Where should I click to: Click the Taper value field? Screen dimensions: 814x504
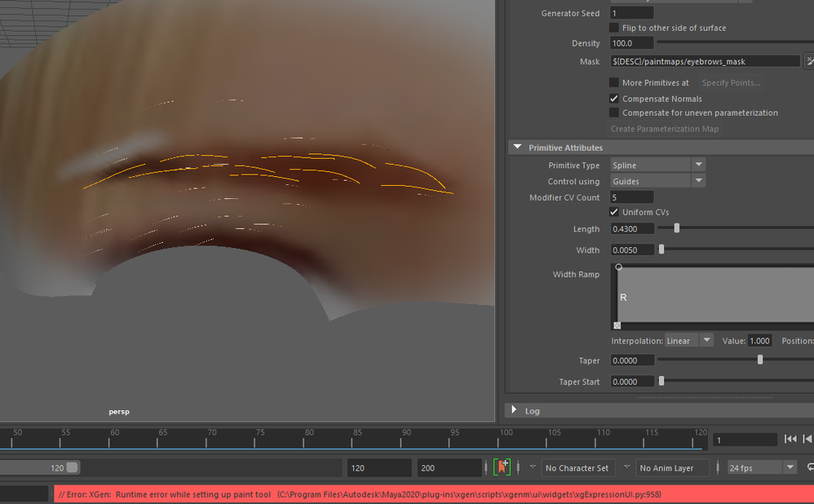[x=632, y=360]
